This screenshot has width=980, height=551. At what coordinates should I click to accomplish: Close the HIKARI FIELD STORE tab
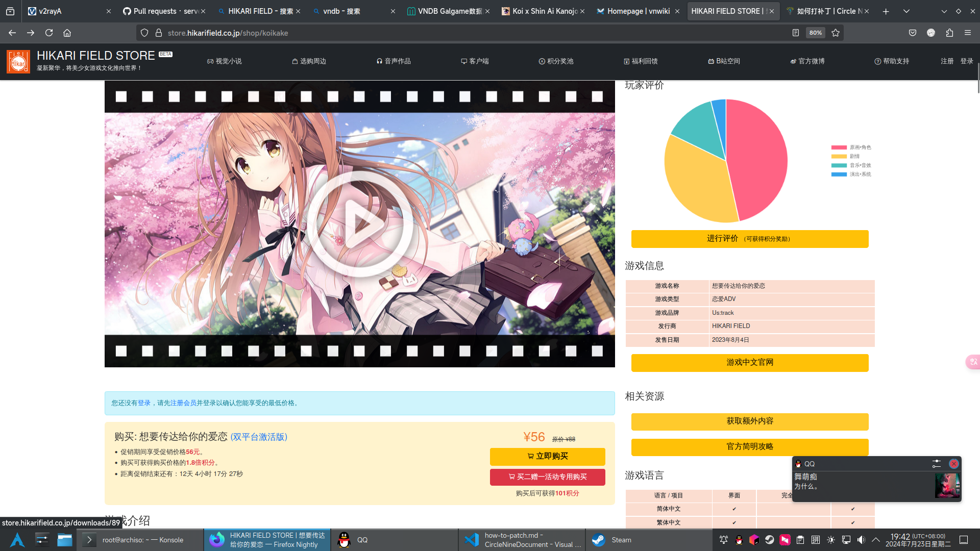[x=772, y=11]
